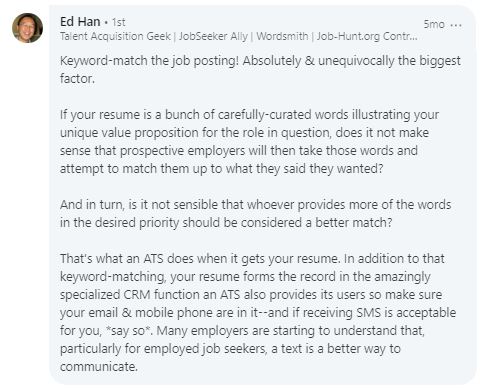The width and height of the screenshot is (491, 388).
Task: Click the paragraph starting "And in turn"
Action: tap(255, 213)
